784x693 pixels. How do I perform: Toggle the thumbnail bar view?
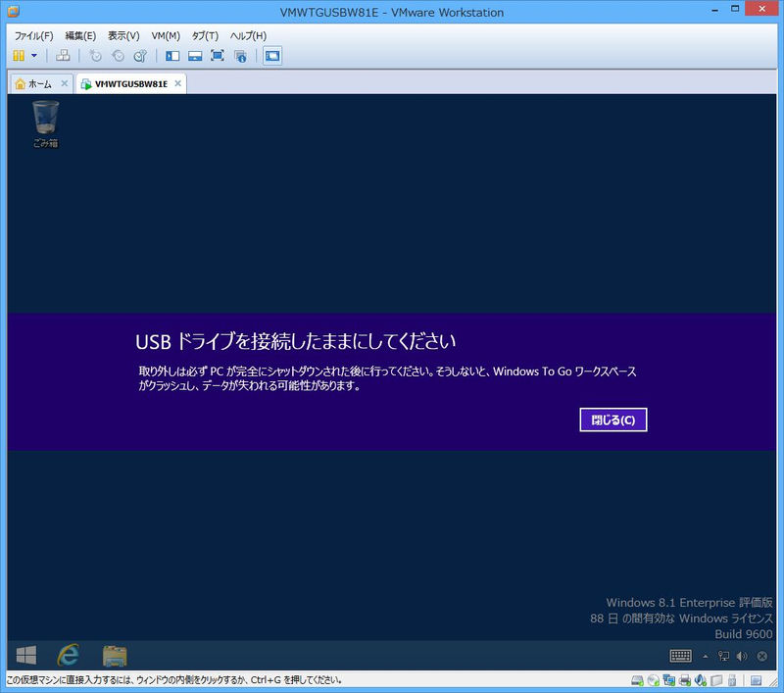tap(195, 56)
